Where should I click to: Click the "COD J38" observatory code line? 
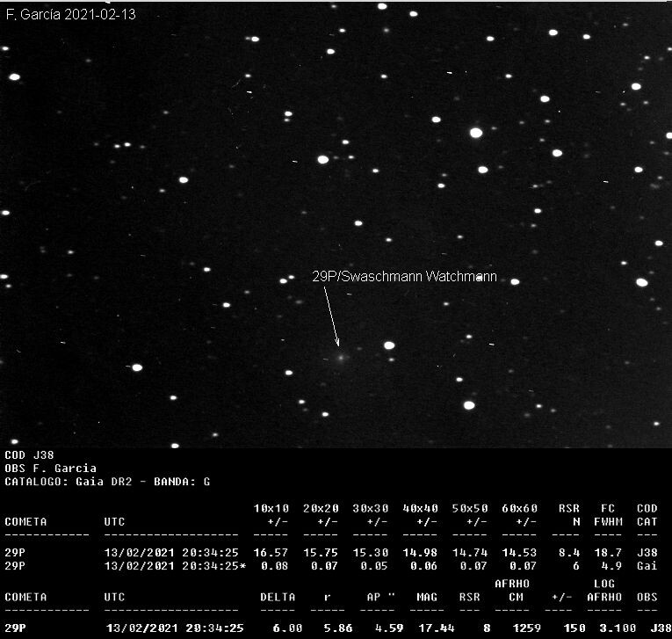coord(29,455)
